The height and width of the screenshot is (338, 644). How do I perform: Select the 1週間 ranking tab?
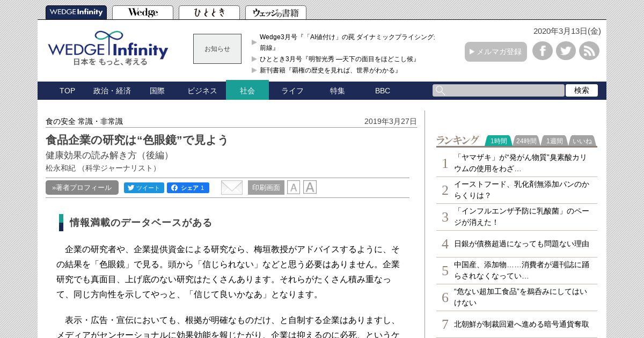(x=554, y=141)
